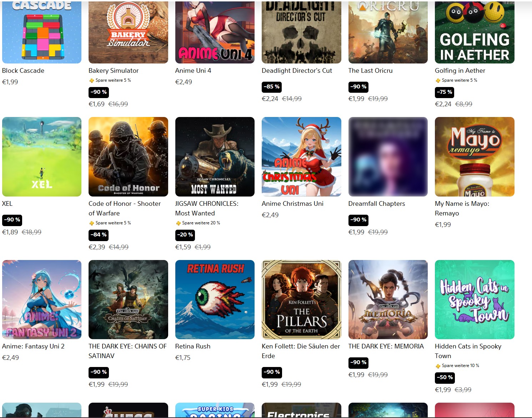
Task: Click Anime Uni 4's €2,49 price
Action: pos(184,82)
